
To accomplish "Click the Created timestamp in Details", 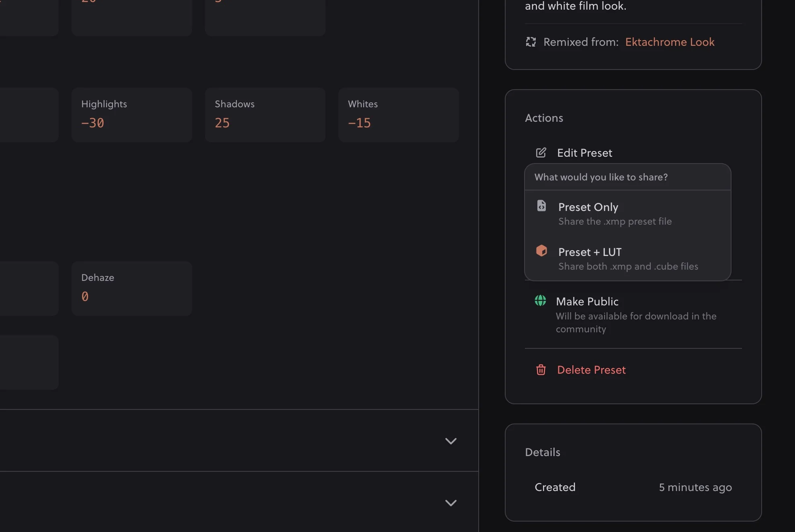I will [x=695, y=487].
